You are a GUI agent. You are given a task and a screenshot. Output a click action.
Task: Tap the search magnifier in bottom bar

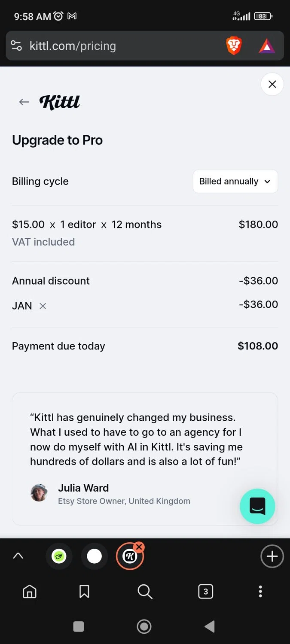(145, 592)
